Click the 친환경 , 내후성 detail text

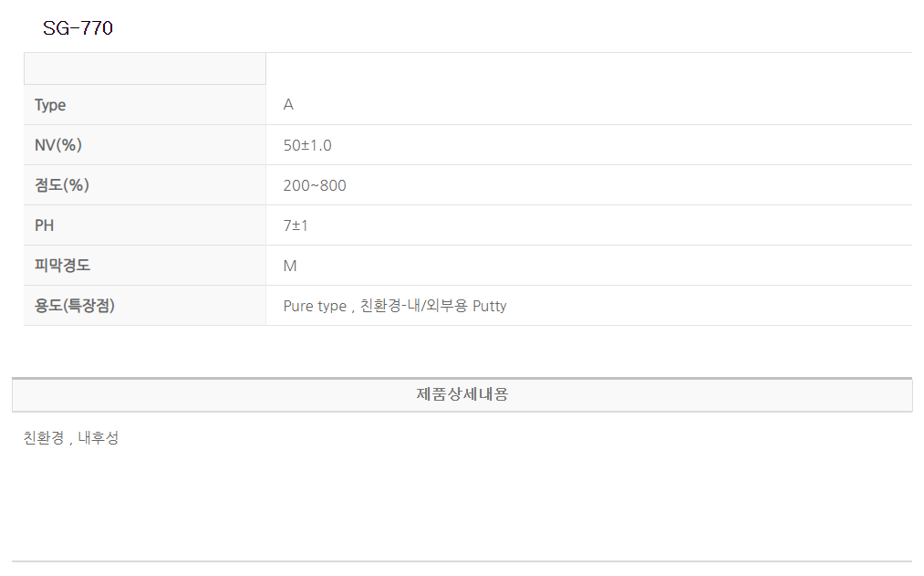pos(71,438)
